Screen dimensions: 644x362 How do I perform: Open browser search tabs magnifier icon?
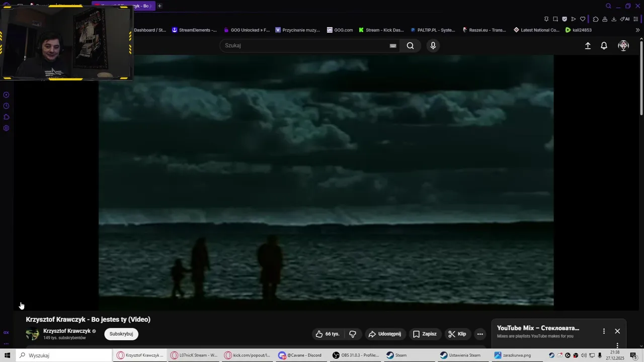608,6
